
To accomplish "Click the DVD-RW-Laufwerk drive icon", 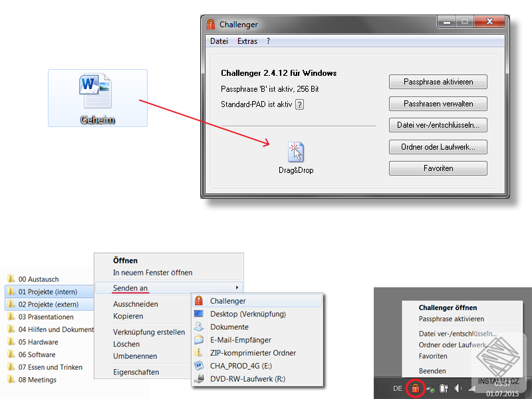I will pos(199,378).
